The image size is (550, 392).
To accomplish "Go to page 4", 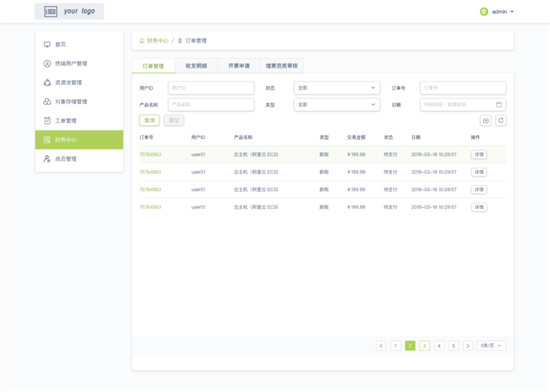I will 439,346.
